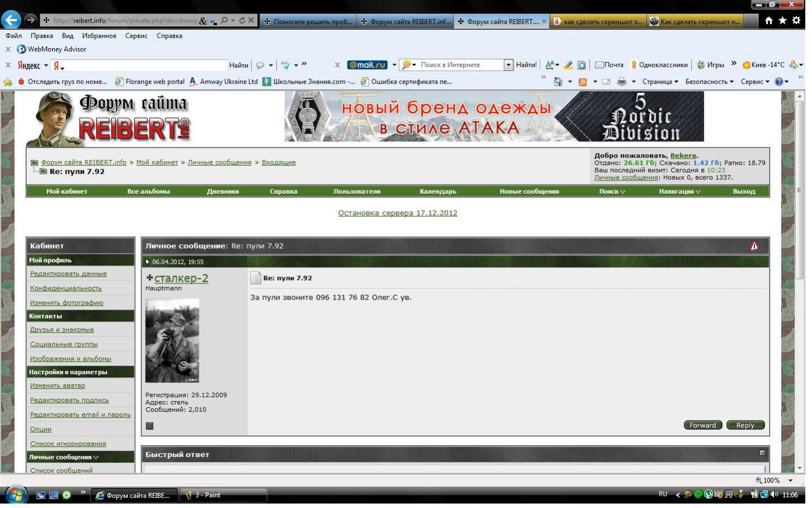Open the Bekera username link in welcome box
Viewport: 812px width, 508px height.
683,156
